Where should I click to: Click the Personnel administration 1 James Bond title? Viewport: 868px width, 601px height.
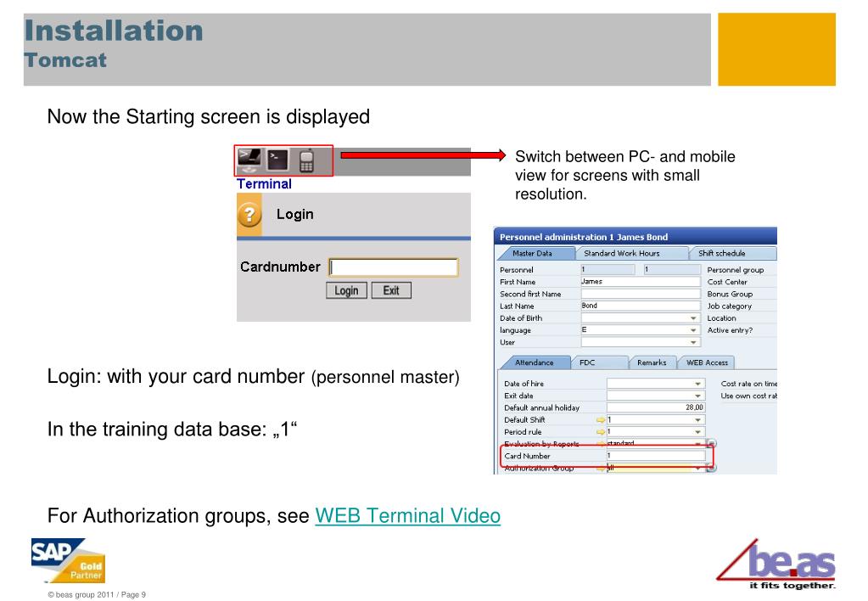584,237
